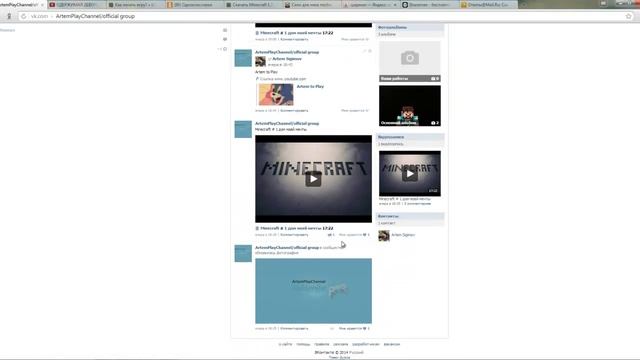This screenshot has width=640, height=360.
Task: Open the 'Основной альбом' photo album thumbnail
Action: click(x=409, y=106)
